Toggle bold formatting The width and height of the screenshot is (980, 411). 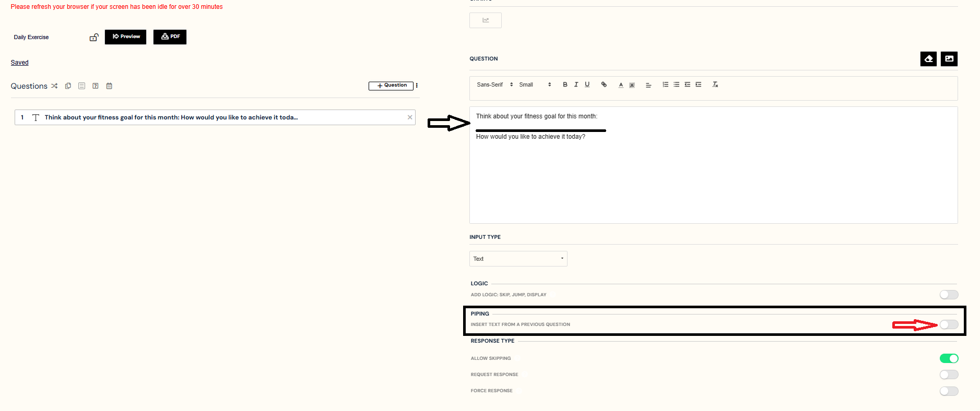point(565,84)
